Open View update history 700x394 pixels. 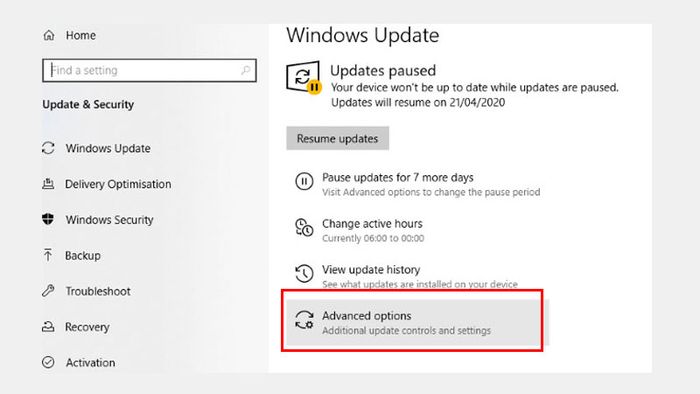coord(371,270)
